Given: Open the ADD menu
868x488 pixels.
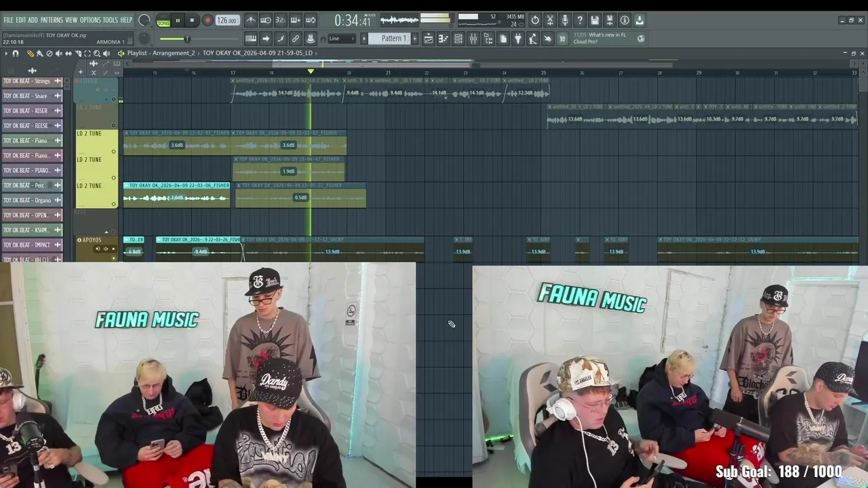Looking at the screenshot, I should tap(33, 20).
